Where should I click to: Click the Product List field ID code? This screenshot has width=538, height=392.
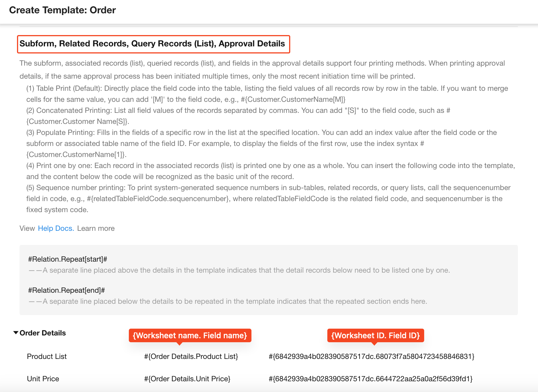click(x=371, y=356)
